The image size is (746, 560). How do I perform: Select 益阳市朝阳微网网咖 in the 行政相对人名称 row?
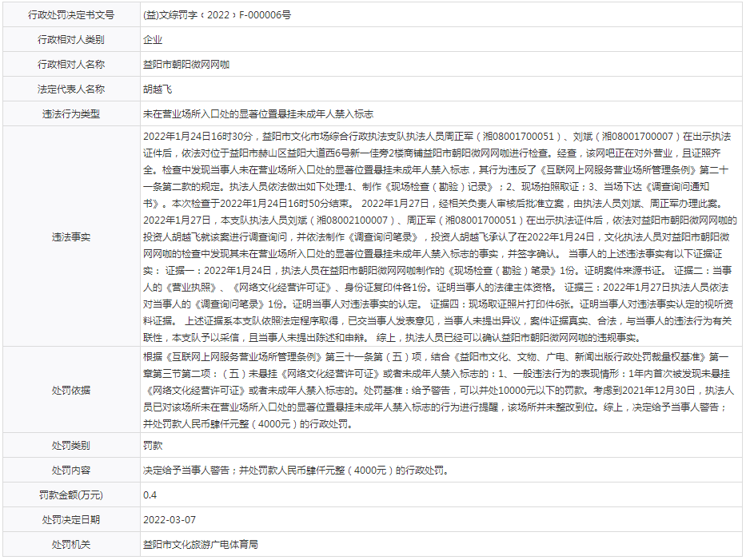186,65
